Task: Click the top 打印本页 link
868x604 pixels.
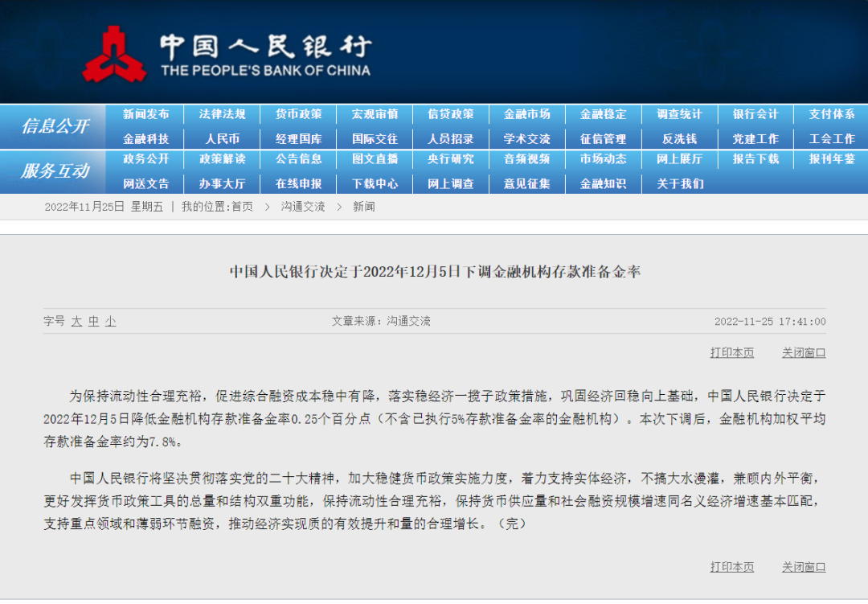Action: click(731, 352)
